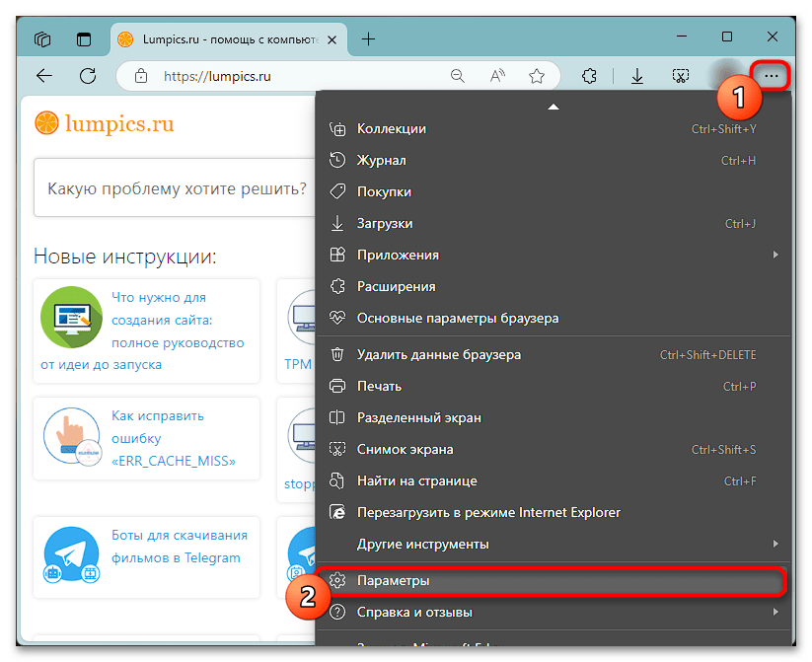
Task: Start Web capture with the scissors icon
Action: pyautogui.click(x=683, y=75)
